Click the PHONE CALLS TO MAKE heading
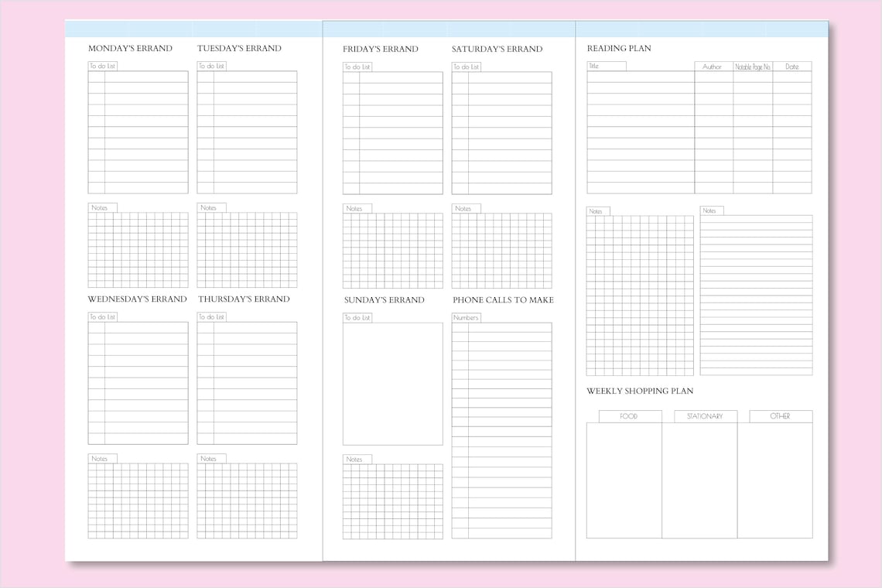The height and width of the screenshot is (588, 882). pyautogui.click(x=501, y=300)
